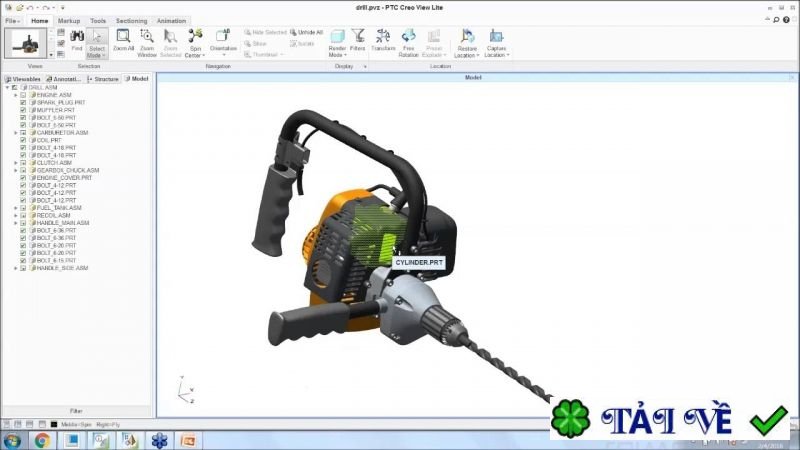The height and width of the screenshot is (450, 800).
Task: Click the black color square in status bar
Action: click(54, 424)
